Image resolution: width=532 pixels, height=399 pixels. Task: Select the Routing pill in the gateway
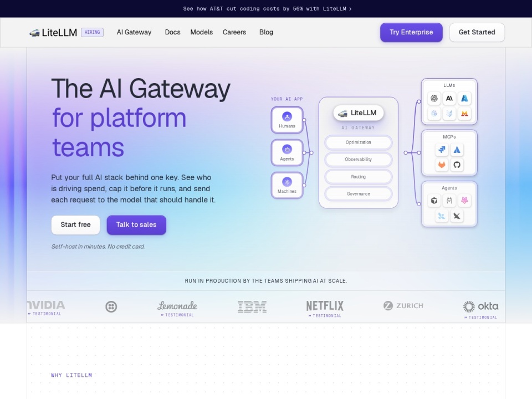(359, 177)
